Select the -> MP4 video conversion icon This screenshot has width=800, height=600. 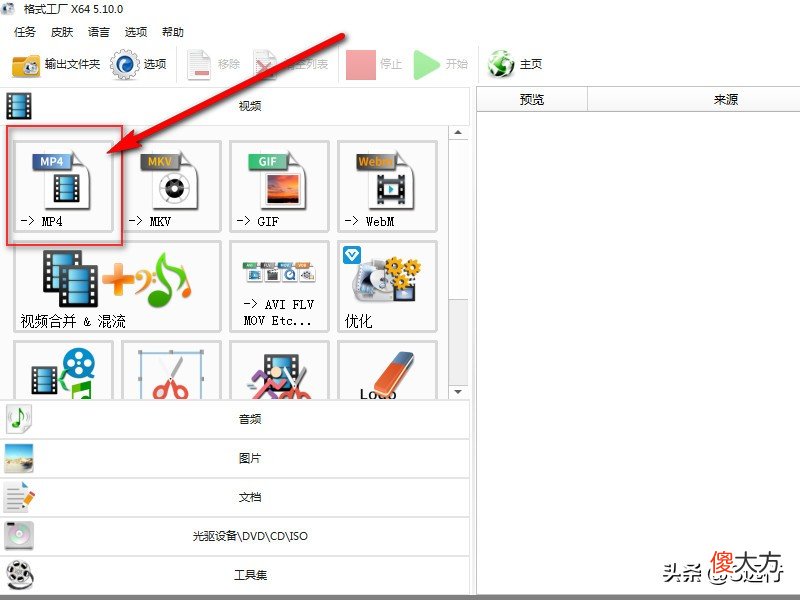pos(63,186)
